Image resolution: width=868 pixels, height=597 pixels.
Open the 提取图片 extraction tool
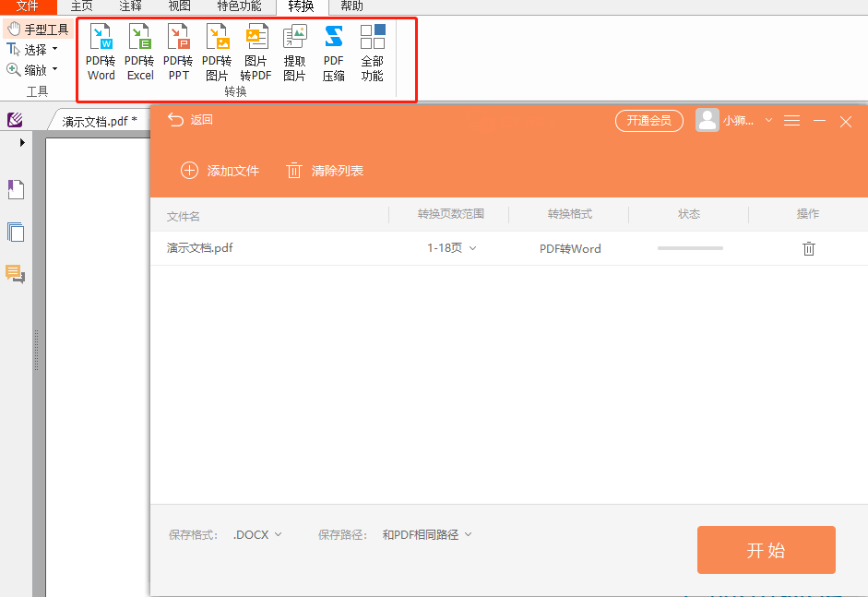pyautogui.click(x=294, y=51)
